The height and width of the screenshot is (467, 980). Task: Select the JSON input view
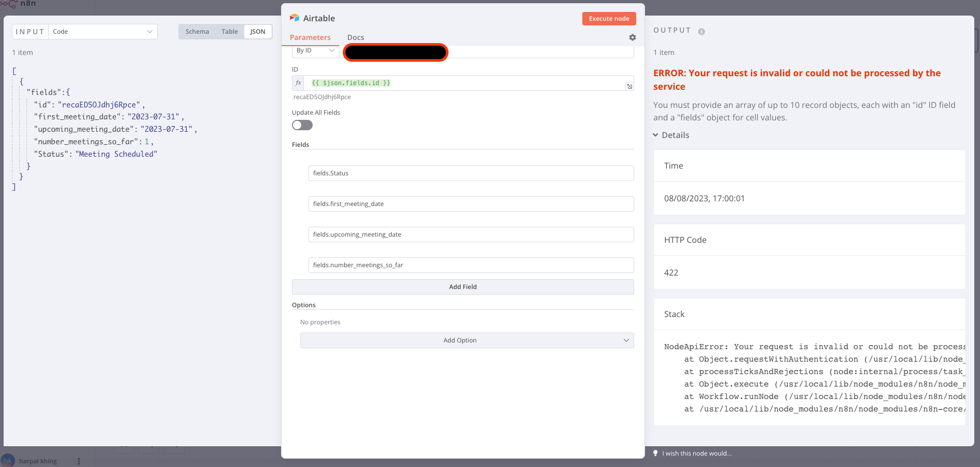(x=258, y=32)
